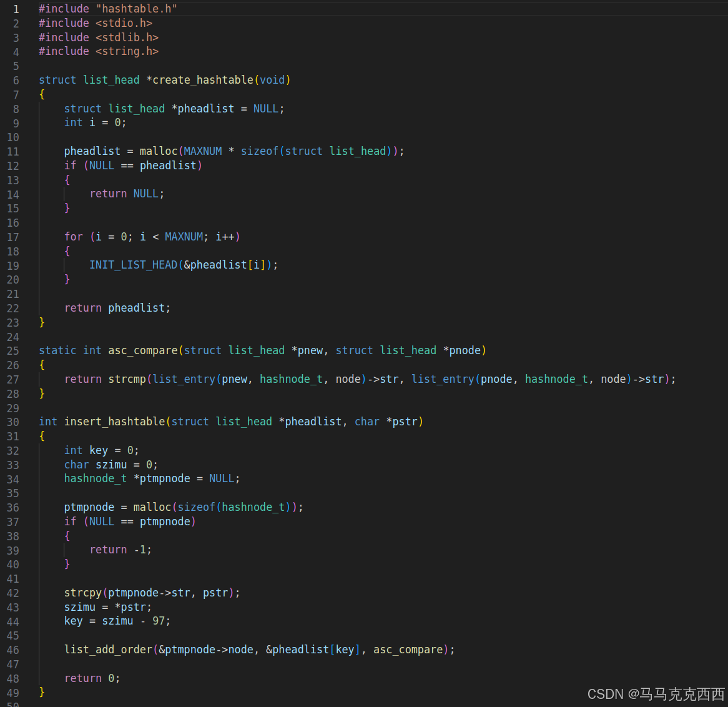This screenshot has width=728, height=707.
Task: Click line number 16 in the gutter
Action: pos(13,224)
